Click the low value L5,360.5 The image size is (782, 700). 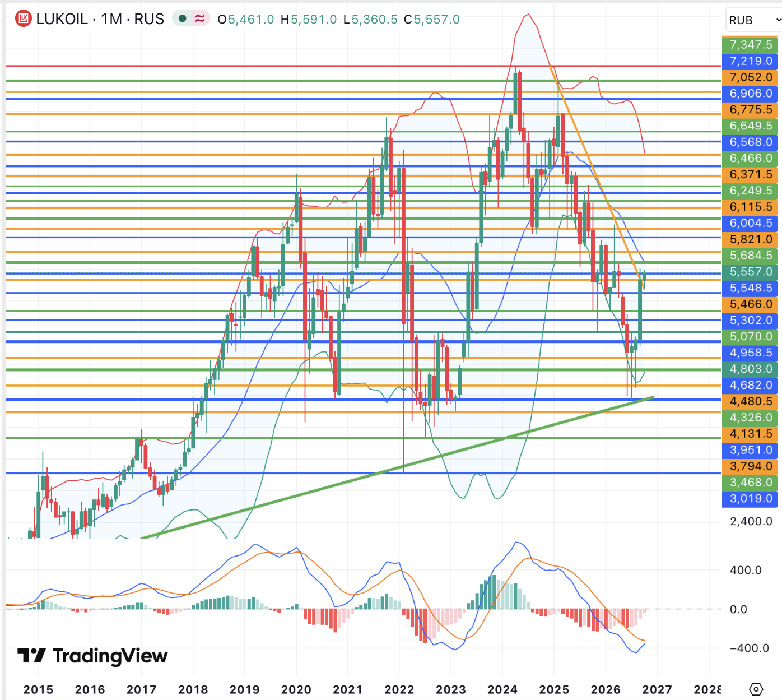tap(370, 20)
